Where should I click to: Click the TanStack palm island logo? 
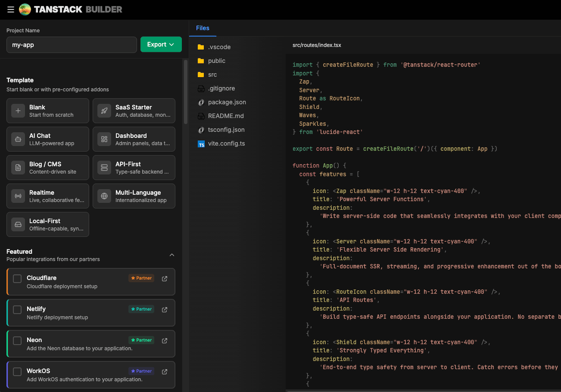click(x=25, y=9)
